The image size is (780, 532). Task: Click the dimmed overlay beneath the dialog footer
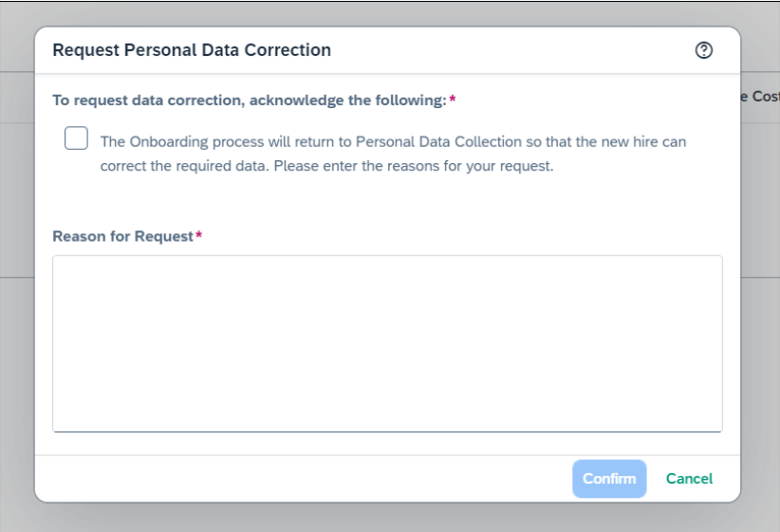[387, 518]
